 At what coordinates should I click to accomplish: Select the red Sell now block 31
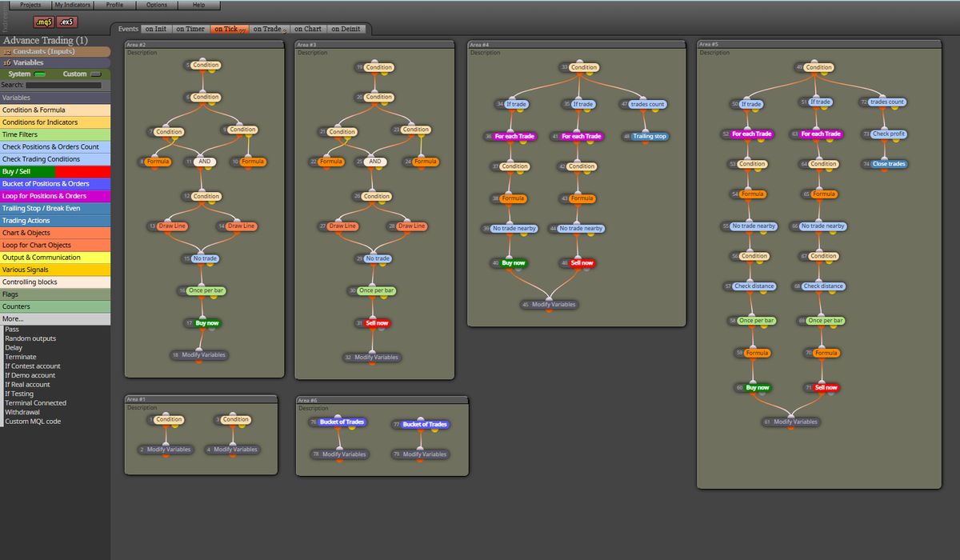click(377, 323)
